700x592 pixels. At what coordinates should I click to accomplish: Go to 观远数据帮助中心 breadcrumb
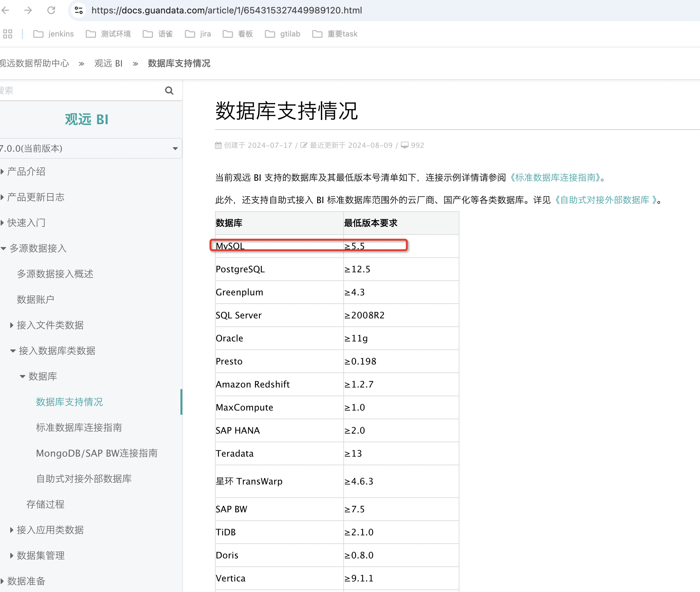pyautogui.click(x=34, y=63)
